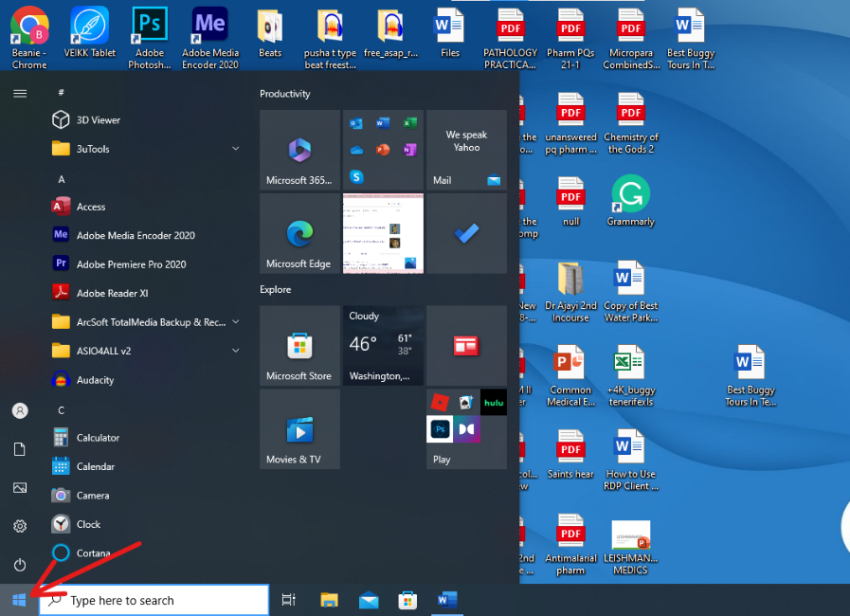Screen dimensions: 850x616
Task: Open Calculator from the app list
Action: pyautogui.click(x=146, y=438)
